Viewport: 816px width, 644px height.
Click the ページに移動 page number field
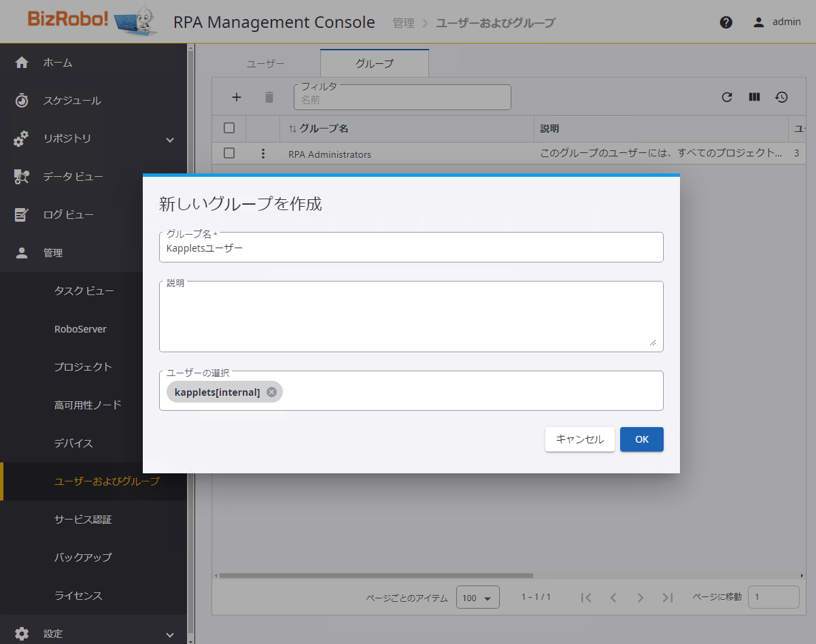pos(774,597)
